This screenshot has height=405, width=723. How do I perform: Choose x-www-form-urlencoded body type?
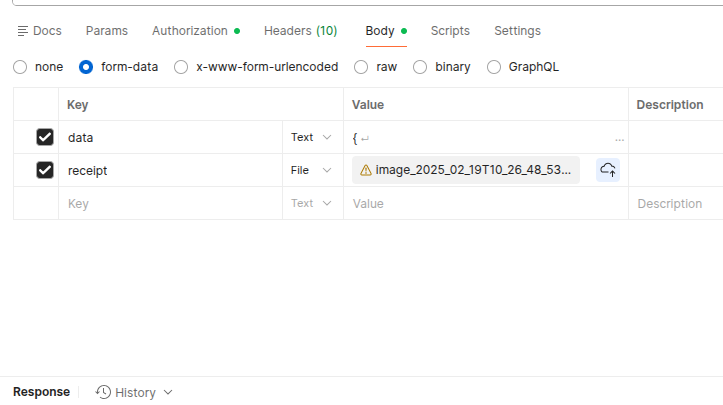pos(181,67)
